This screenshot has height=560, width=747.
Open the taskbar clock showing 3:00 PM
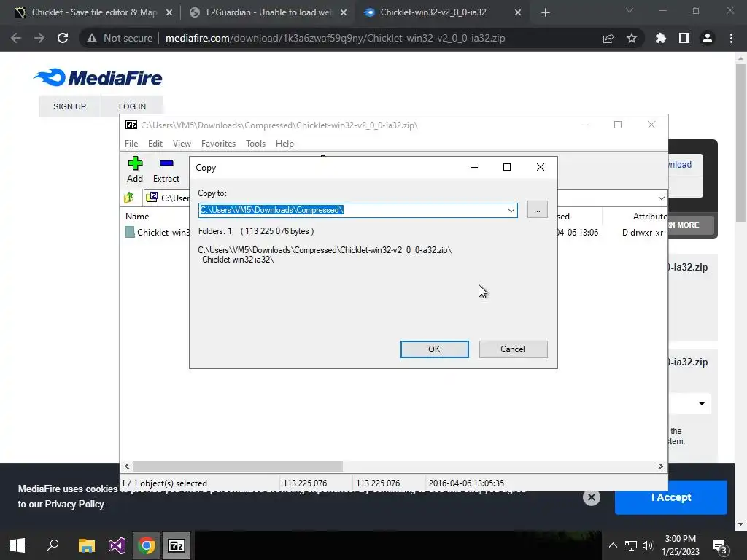681,545
